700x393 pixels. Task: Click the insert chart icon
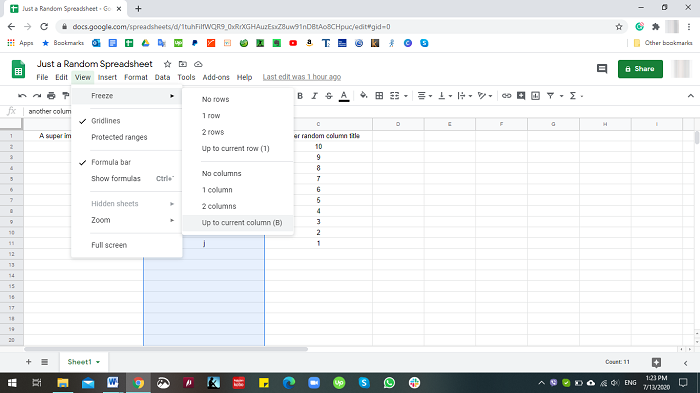536,96
